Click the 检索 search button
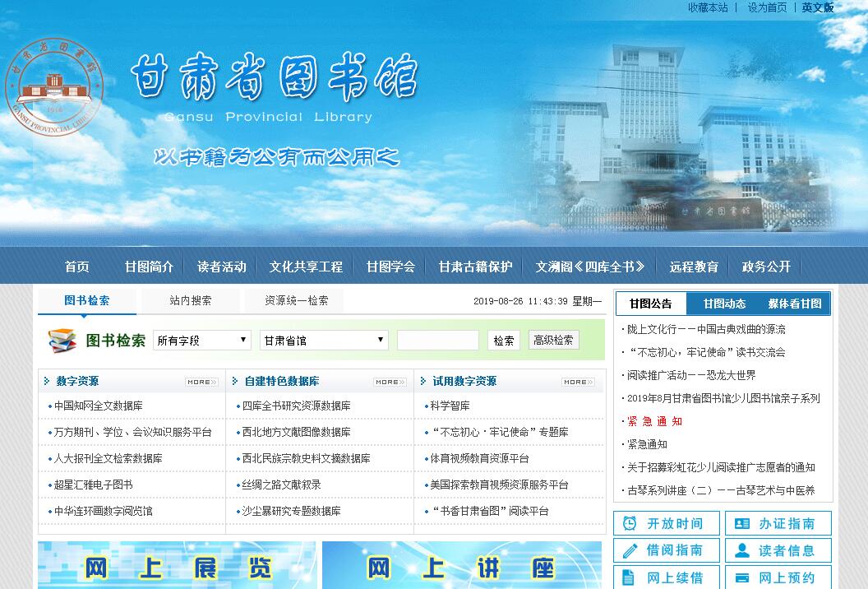The width and height of the screenshot is (868, 589). click(x=504, y=341)
